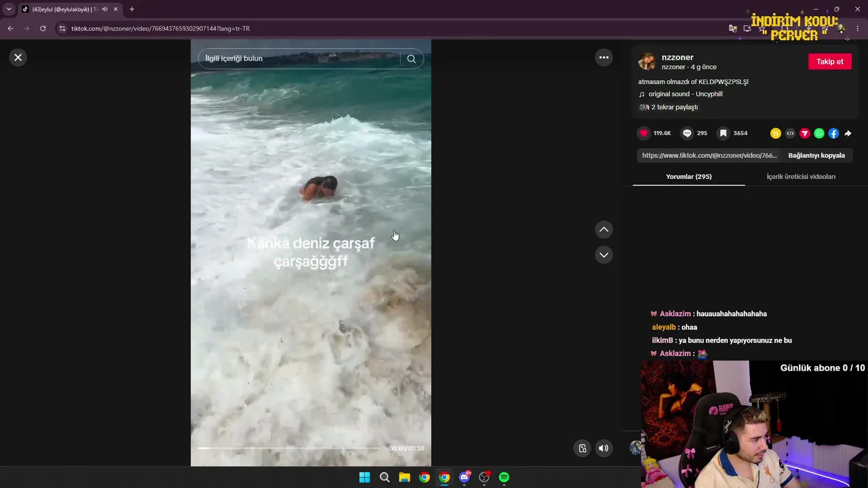Viewport: 868px width, 488px height.
Task: View site information icon in address bar
Action: coord(62,28)
